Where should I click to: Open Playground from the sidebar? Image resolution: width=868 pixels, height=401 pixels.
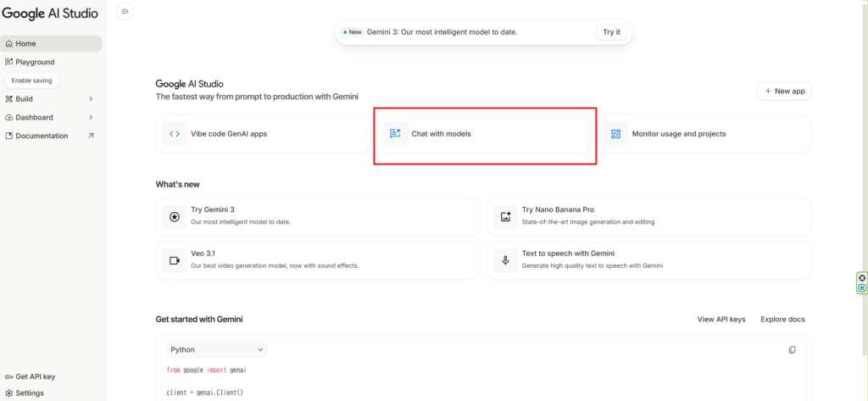(34, 62)
